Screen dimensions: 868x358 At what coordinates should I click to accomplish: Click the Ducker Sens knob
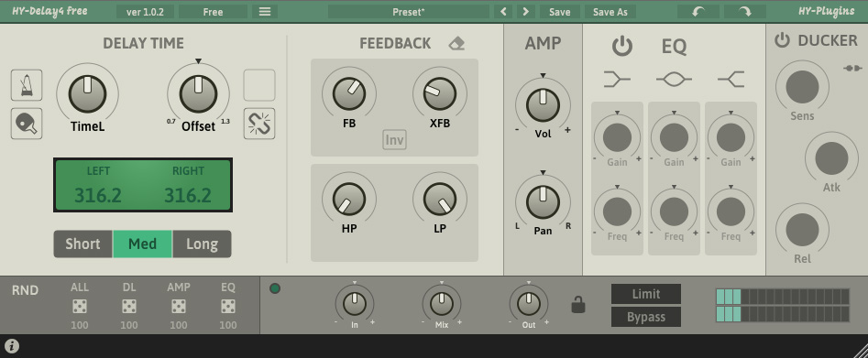point(802,87)
